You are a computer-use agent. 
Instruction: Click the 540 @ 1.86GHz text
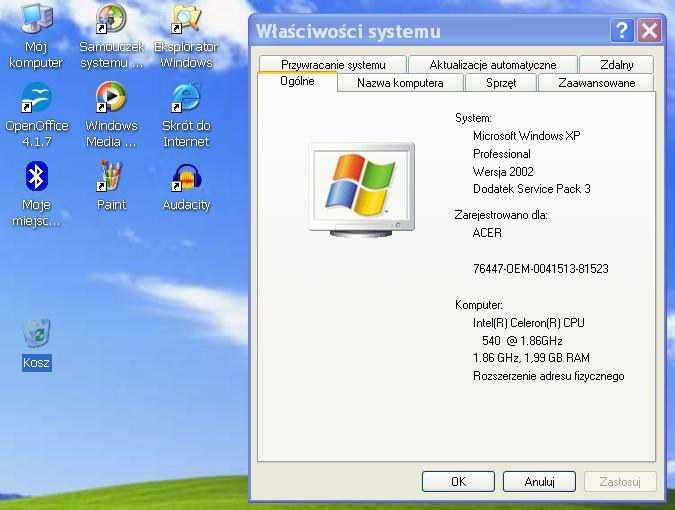pos(522,341)
